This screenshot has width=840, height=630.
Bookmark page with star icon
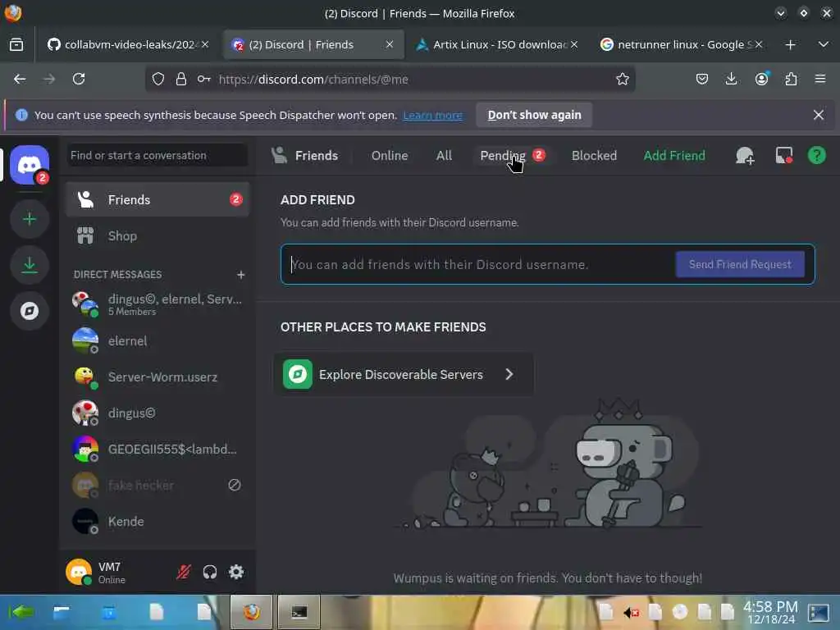pos(622,80)
